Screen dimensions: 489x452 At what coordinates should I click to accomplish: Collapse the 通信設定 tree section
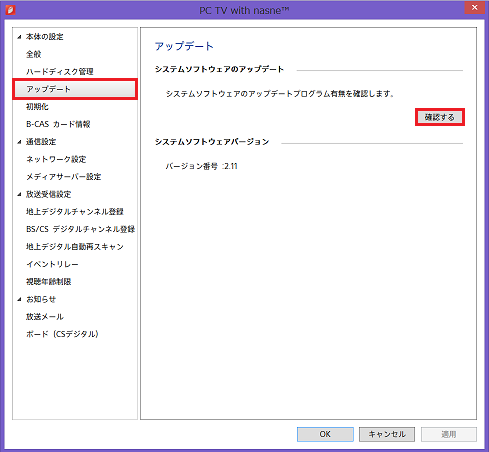click(19, 142)
